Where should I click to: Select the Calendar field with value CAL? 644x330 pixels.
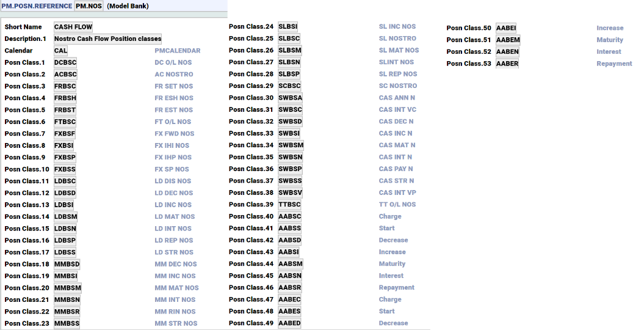61,51
